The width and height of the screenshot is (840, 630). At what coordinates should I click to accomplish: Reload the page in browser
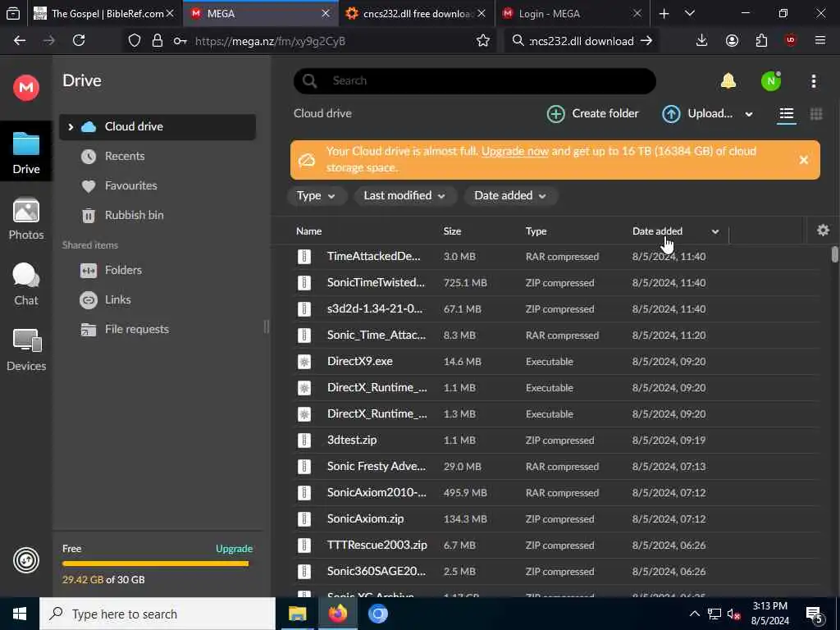[79, 40]
